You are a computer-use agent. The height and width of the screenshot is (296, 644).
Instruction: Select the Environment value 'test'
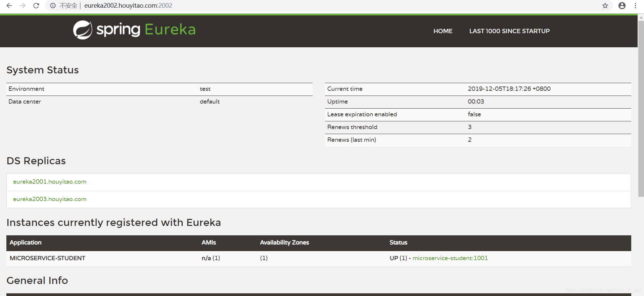(x=205, y=89)
